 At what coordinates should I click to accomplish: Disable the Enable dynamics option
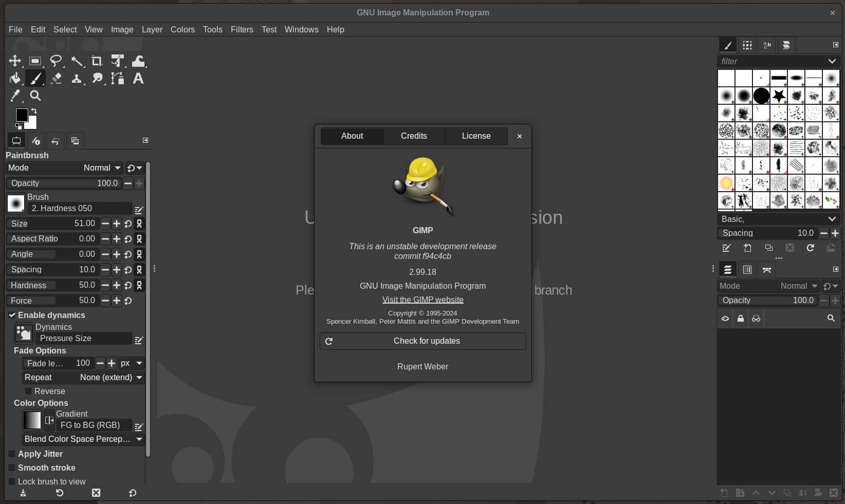point(12,315)
